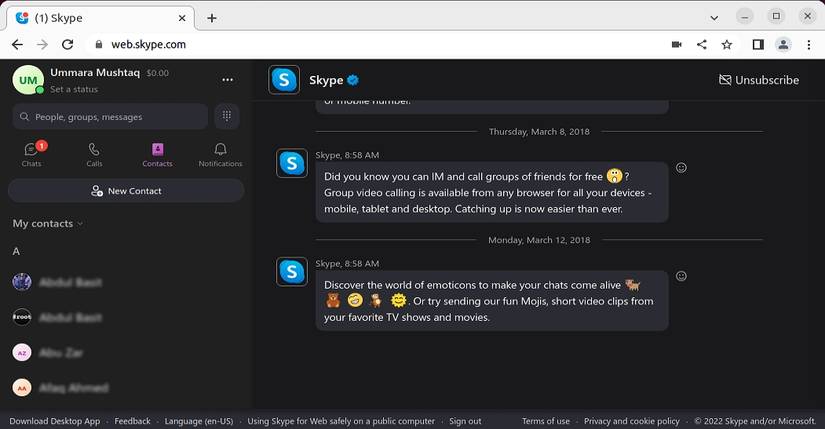The width and height of the screenshot is (825, 429).
Task: Toggle the browser side panel icon
Action: point(758,45)
